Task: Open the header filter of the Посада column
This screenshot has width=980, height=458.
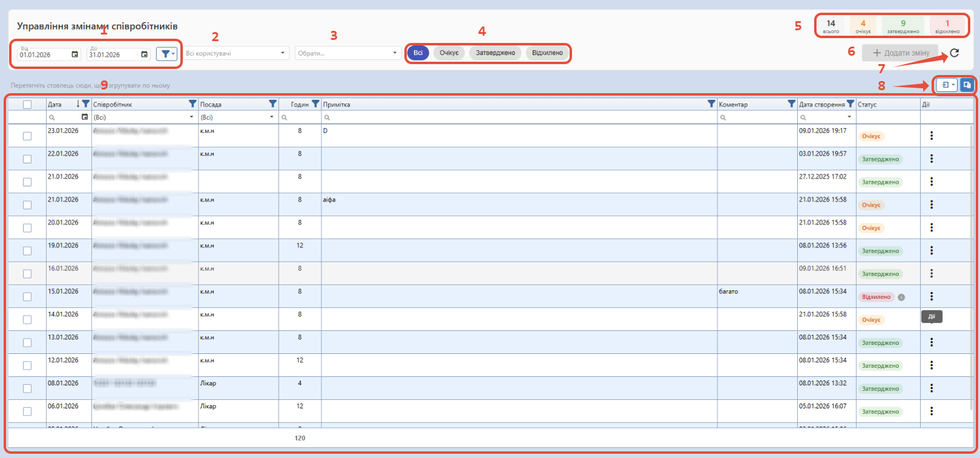Action: pos(273,104)
